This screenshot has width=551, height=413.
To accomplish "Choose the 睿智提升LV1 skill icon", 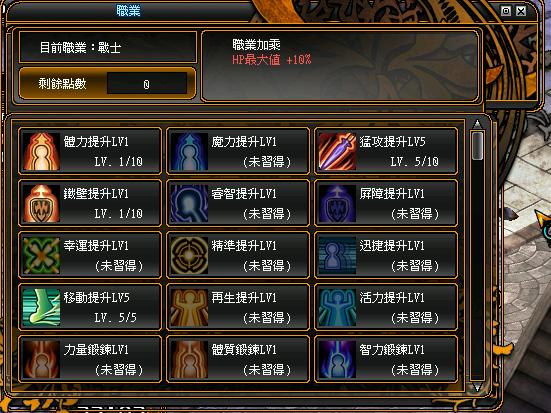I will (x=189, y=204).
